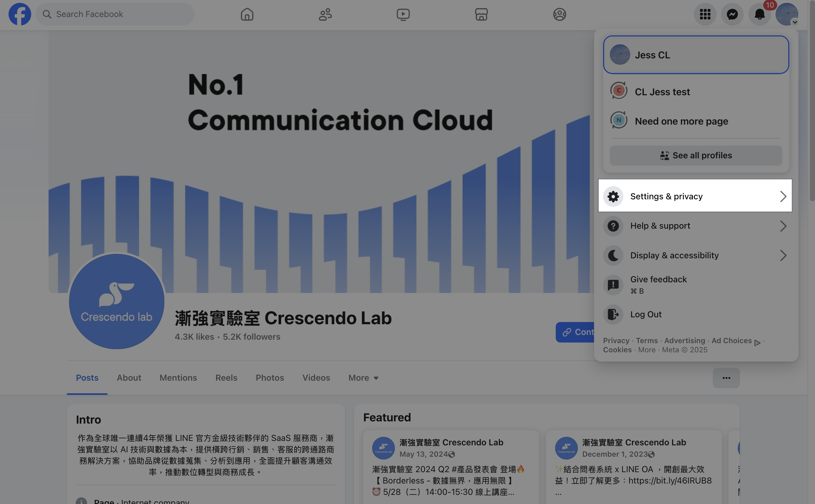
Task: Click the partially hidden Contact button
Action: click(575, 332)
